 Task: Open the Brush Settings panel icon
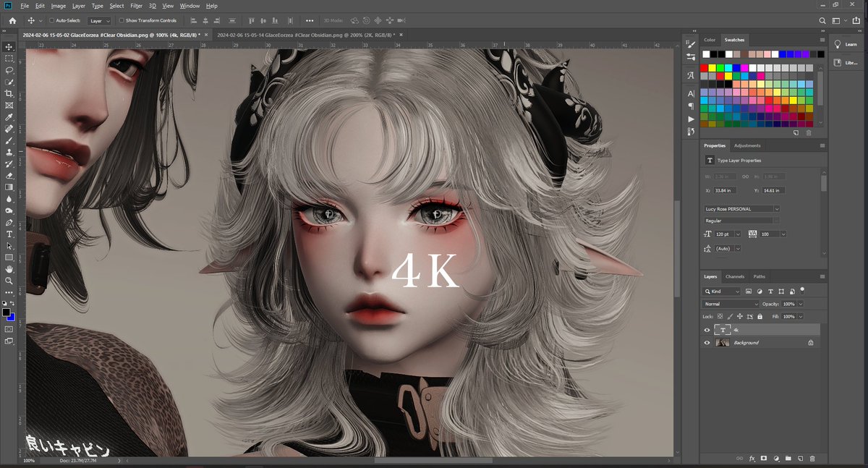click(691, 44)
